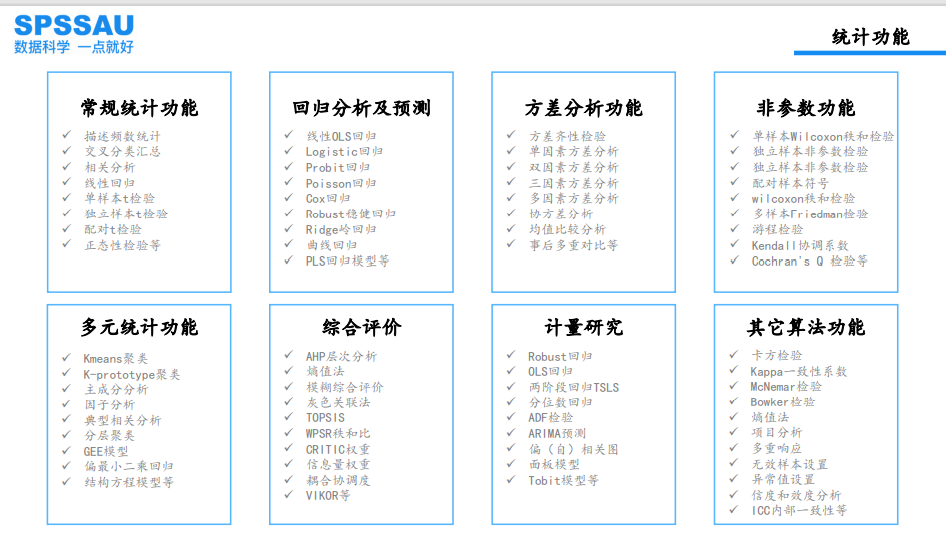Click Ridge岭回归
Viewport: 946px width, 539px height.
pyautogui.click(x=341, y=229)
